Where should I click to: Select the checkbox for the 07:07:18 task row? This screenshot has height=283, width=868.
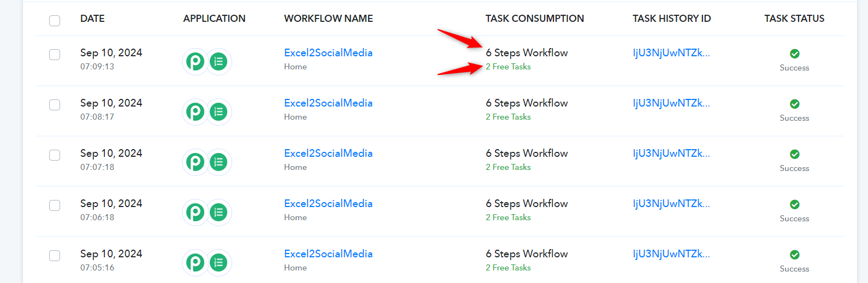tap(55, 155)
